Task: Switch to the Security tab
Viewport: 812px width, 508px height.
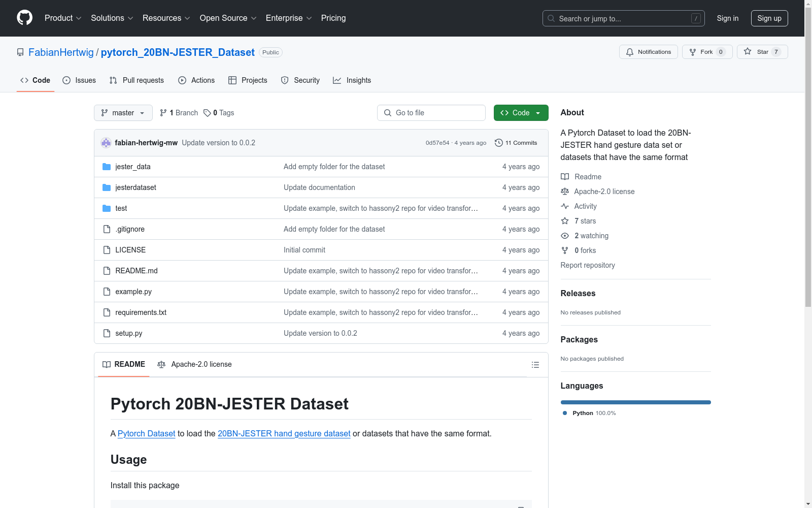Action: tap(300, 80)
